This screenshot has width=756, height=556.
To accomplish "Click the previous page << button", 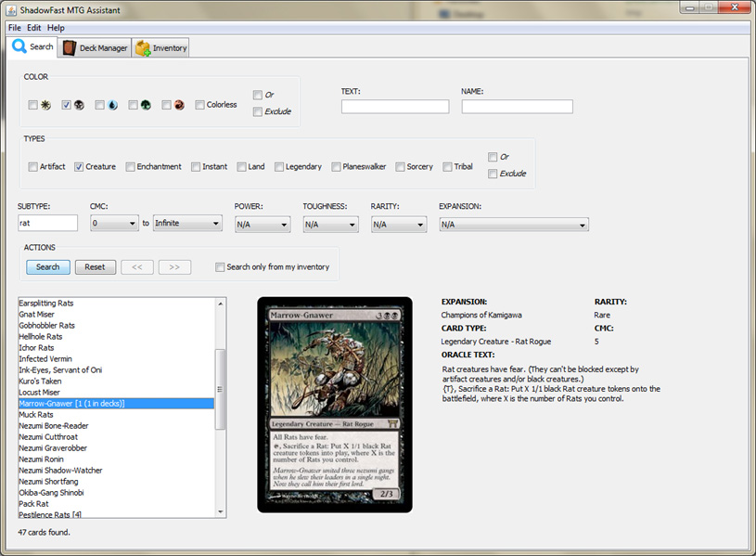I will [x=137, y=267].
